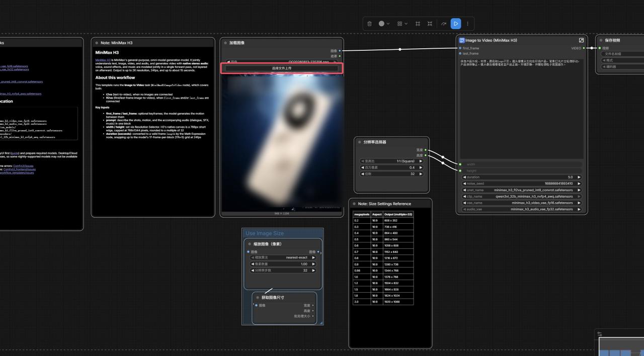Open the node shape grid dropdown
The height and width of the screenshot is (356, 644).
coord(402,24)
